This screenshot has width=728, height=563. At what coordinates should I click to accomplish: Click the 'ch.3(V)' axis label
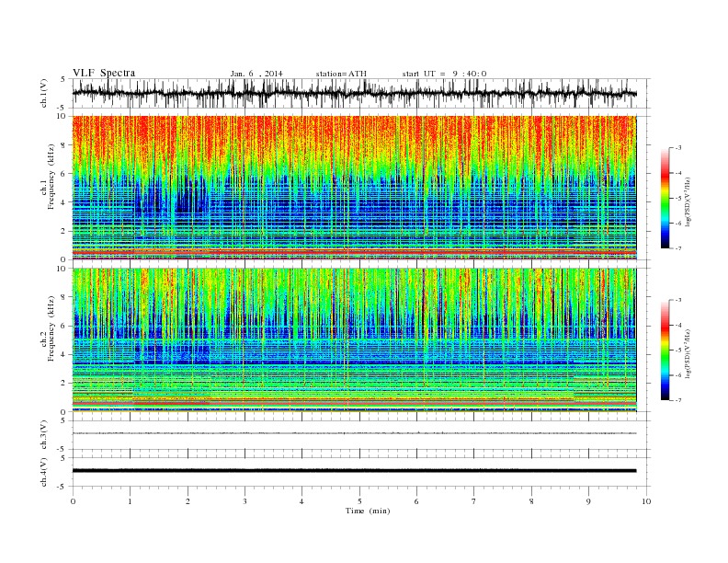(x=44, y=434)
